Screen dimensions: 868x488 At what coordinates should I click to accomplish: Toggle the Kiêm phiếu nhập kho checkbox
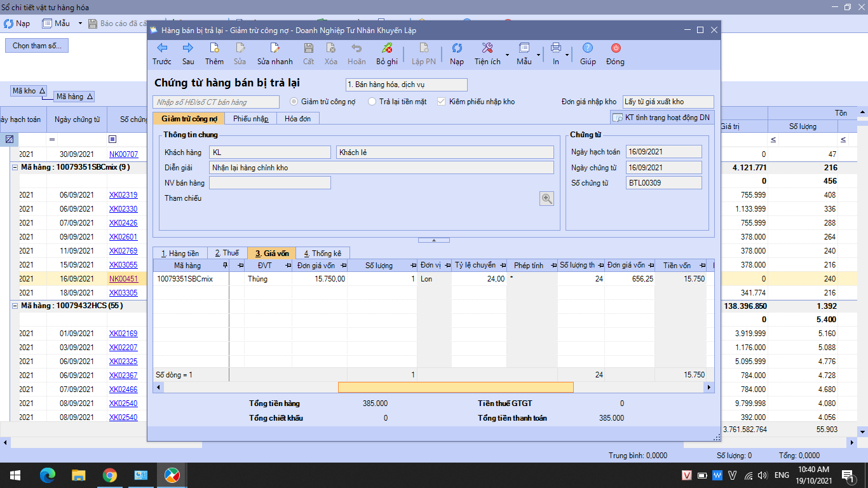(442, 102)
